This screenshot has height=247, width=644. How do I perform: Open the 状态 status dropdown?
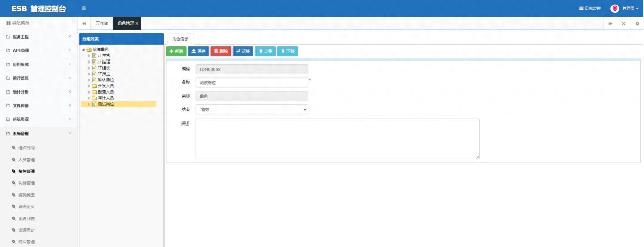(251, 109)
